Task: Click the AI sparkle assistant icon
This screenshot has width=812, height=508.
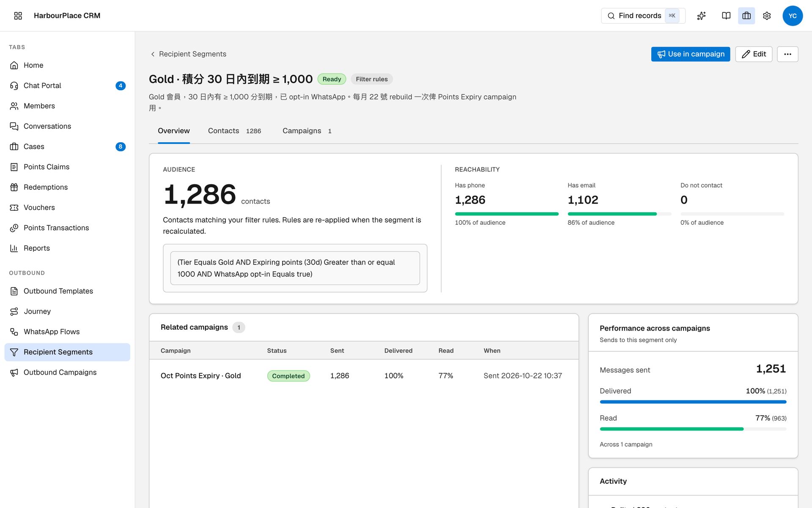Action: (x=702, y=16)
